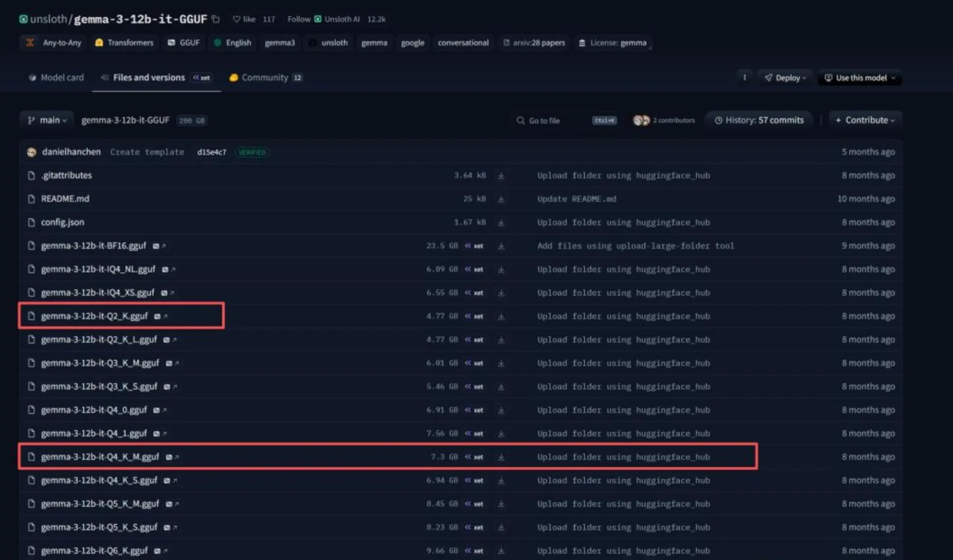The width and height of the screenshot is (953, 560).
Task: Open GGUF viewer icon beside Q2_K.gguf file
Action: pos(161,316)
